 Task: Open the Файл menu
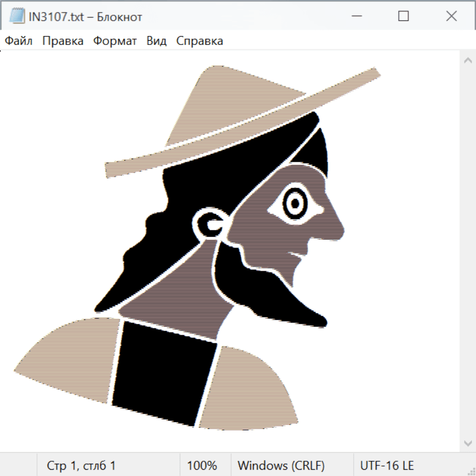(x=19, y=41)
